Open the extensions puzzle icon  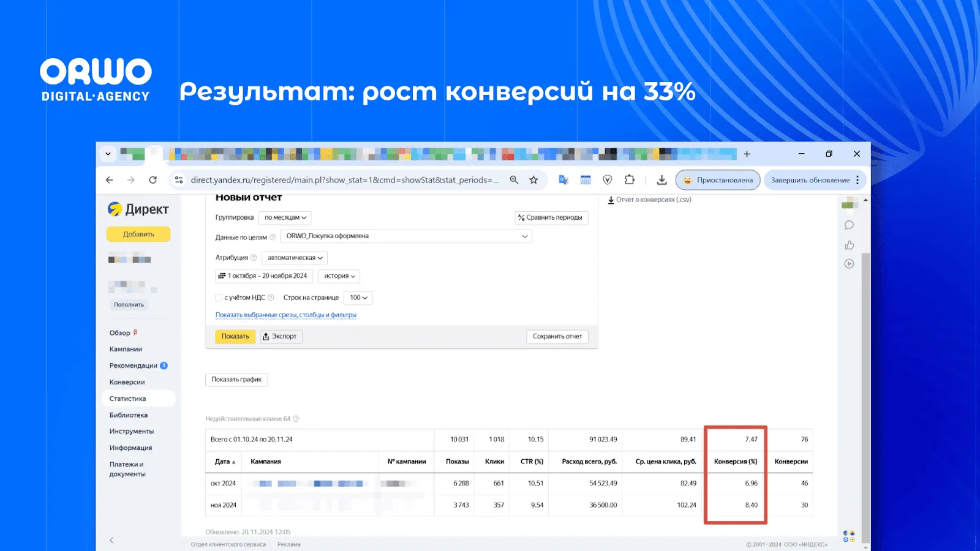tap(629, 180)
